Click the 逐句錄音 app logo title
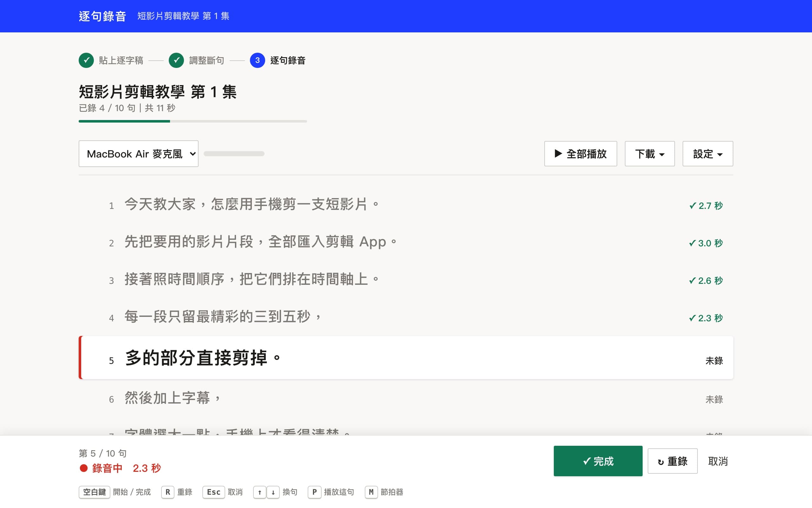The height and width of the screenshot is (508, 812). pyautogui.click(x=102, y=16)
